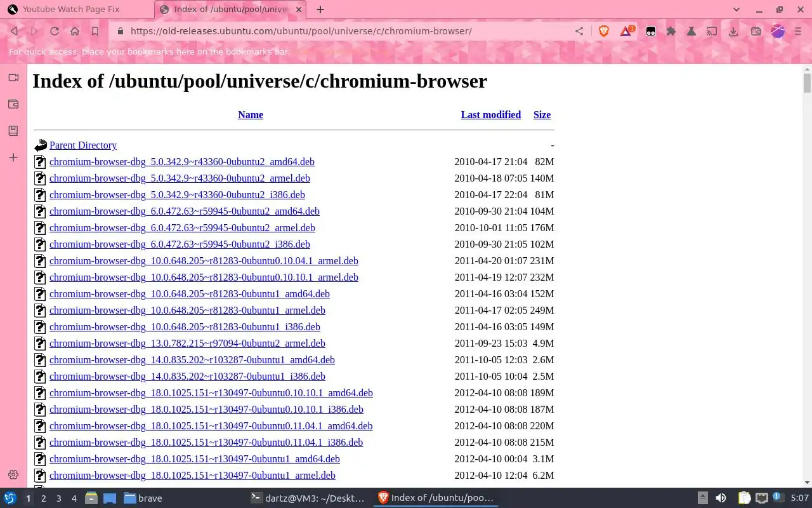Click 10.0.648.205 0ubuntu1 amd64.deb link
Viewport: 812px width, 508px height.
(x=190, y=294)
